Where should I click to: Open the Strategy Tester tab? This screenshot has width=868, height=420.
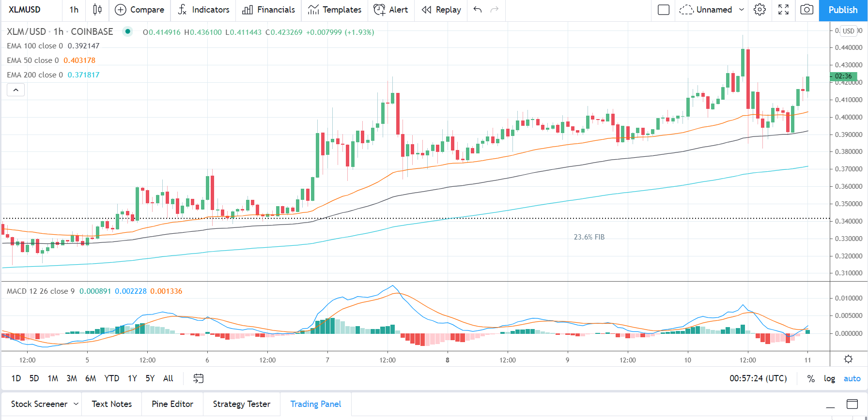pos(242,404)
